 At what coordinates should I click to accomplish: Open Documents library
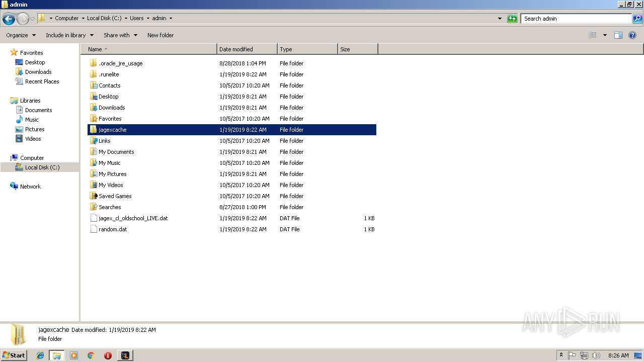point(38,110)
